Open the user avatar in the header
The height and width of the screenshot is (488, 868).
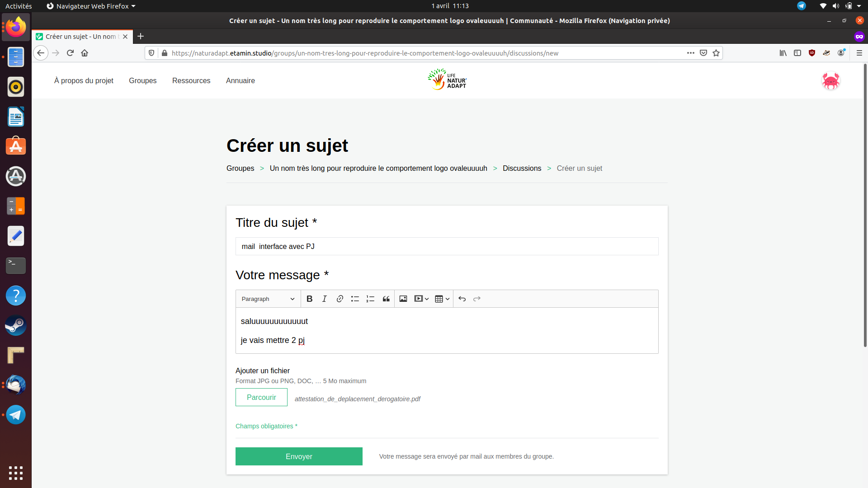pos(830,81)
